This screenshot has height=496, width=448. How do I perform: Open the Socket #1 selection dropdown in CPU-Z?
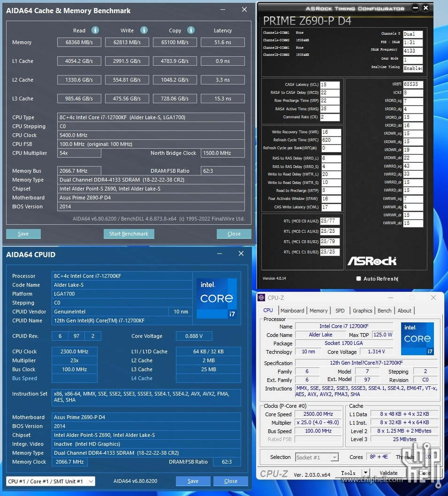317,457
